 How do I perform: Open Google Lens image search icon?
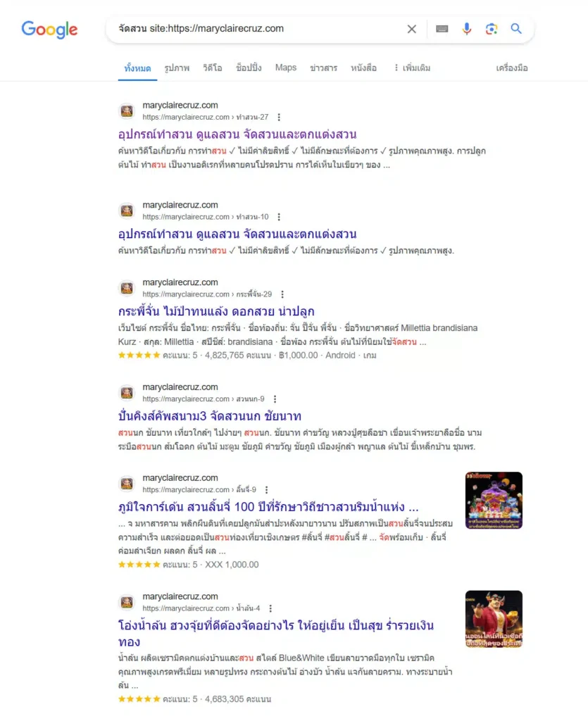point(492,29)
